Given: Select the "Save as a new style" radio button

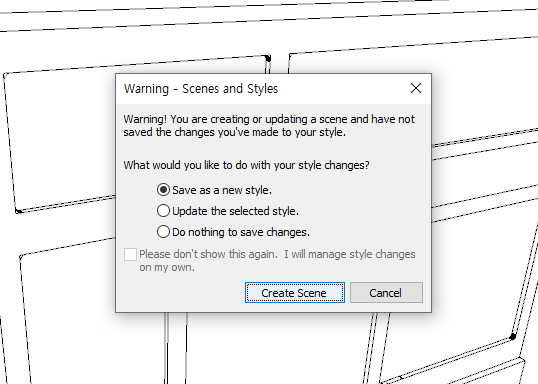Looking at the screenshot, I should point(163,189).
